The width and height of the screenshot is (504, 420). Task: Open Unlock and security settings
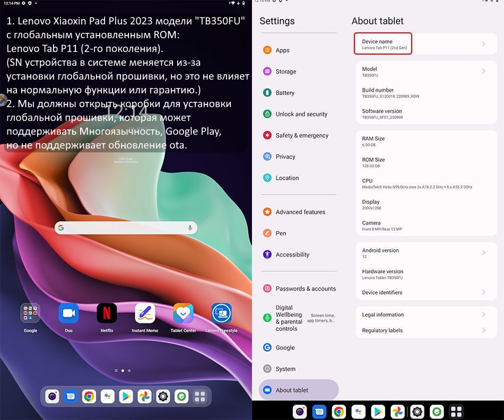(299, 114)
